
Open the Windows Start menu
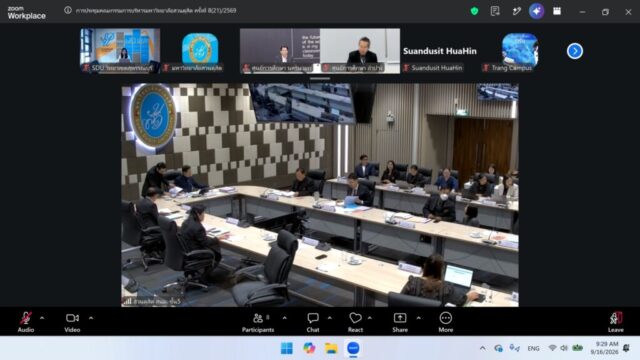point(287,348)
